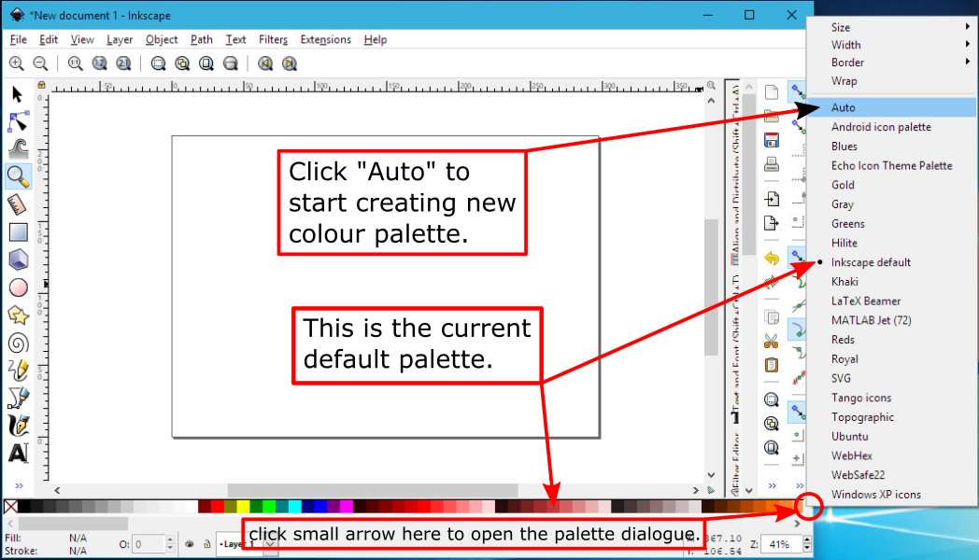Image resolution: width=979 pixels, height=560 pixels.
Task: Open the Path menu
Action: click(x=201, y=39)
